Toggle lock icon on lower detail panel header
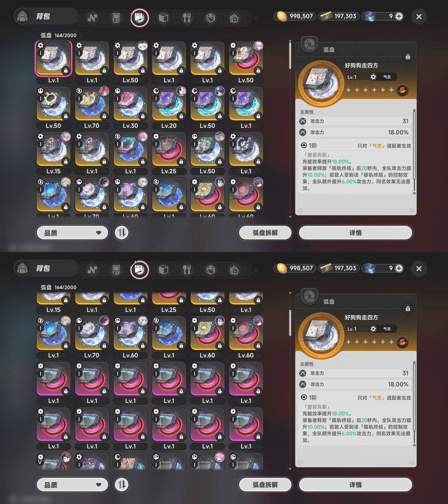Viewport: 448px width, 504px height. click(x=407, y=309)
